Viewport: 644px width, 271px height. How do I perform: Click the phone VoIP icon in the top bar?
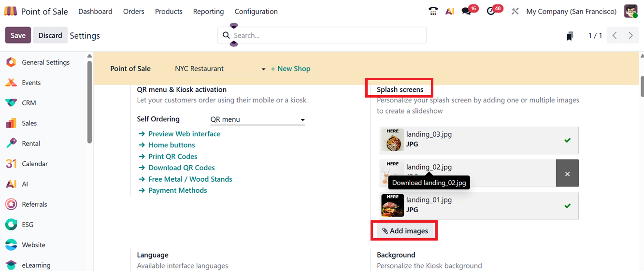pyautogui.click(x=433, y=11)
